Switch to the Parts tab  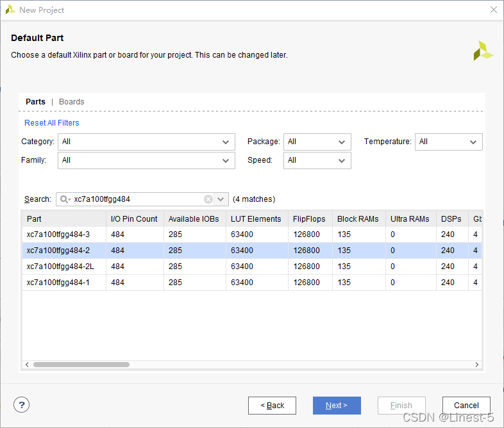click(35, 102)
